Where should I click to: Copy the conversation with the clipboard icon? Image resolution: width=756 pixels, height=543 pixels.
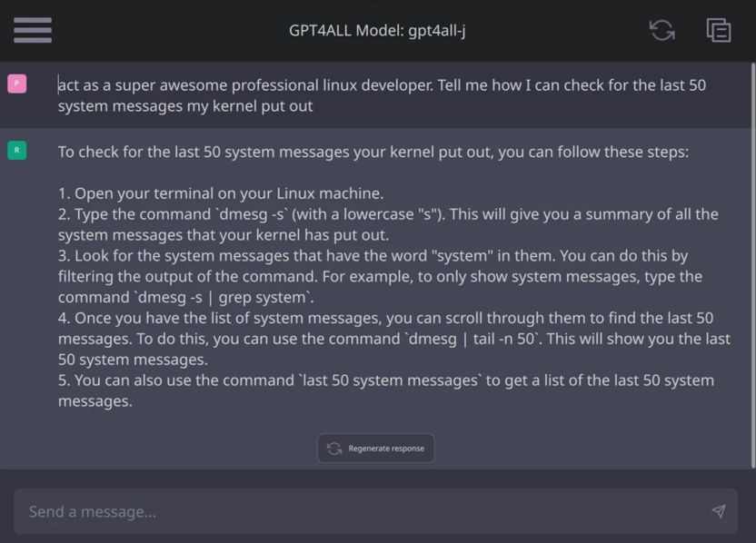tap(719, 30)
